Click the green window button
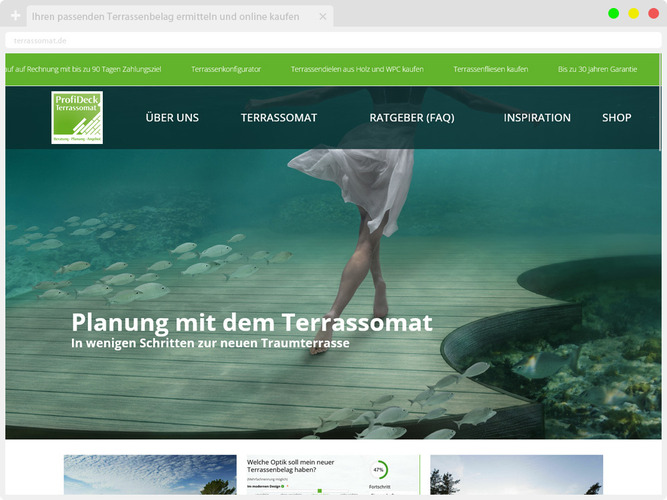Image resolution: width=667 pixels, height=500 pixels. (613, 13)
